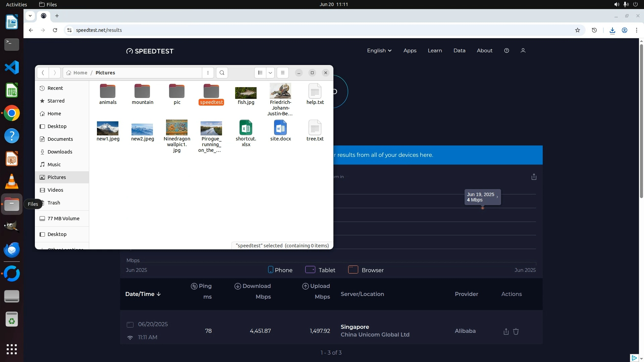This screenshot has width=644, height=362.
Task: Open Speedtest user account icon
Action: pos(523,51)
